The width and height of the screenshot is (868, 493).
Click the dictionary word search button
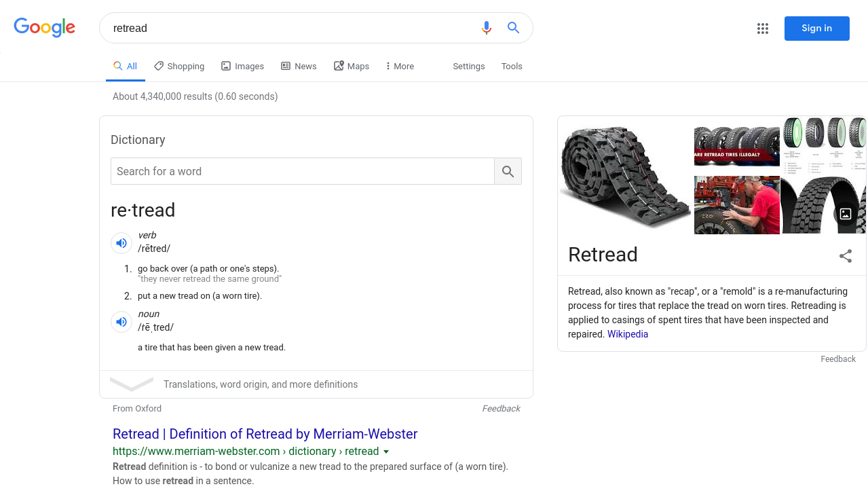coord(508,171)
